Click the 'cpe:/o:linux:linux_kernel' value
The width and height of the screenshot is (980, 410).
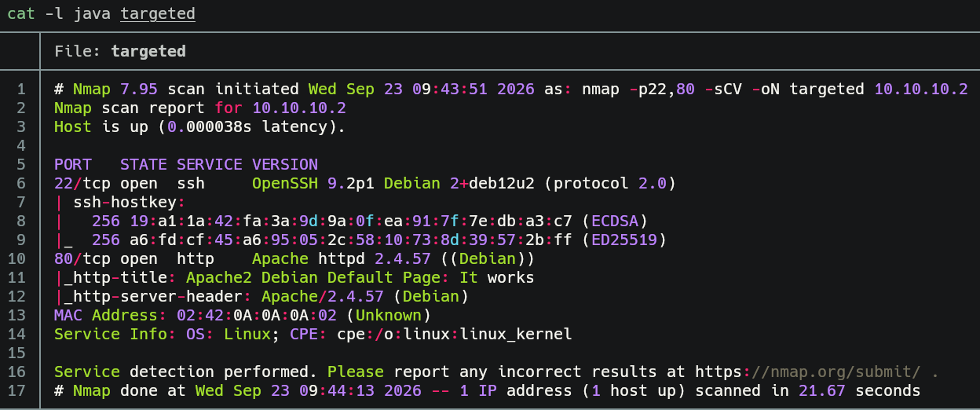[x=455, y=334]
